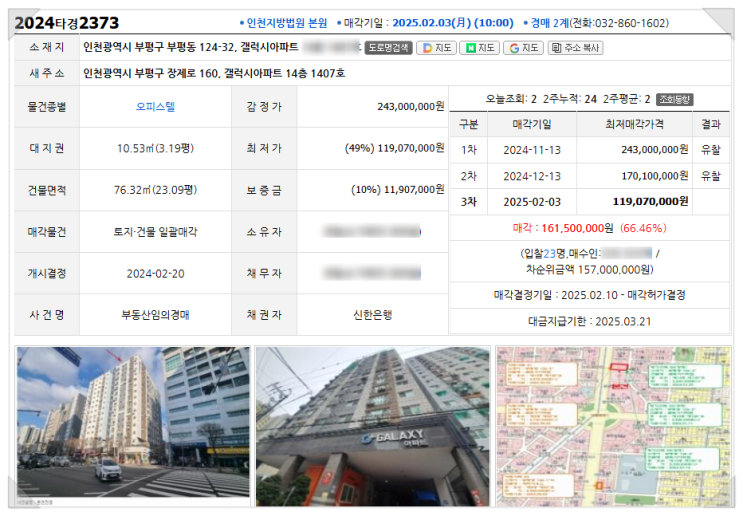Select 대금지급기한 2025.03.21 line

pyautogui.click(x=589, y=322)
